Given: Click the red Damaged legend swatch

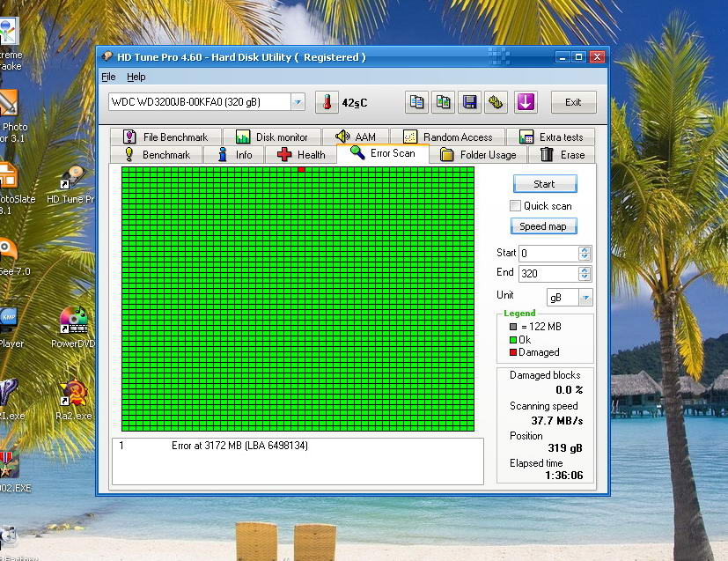Looking at the screenshot, I should (x=513, y=352).
